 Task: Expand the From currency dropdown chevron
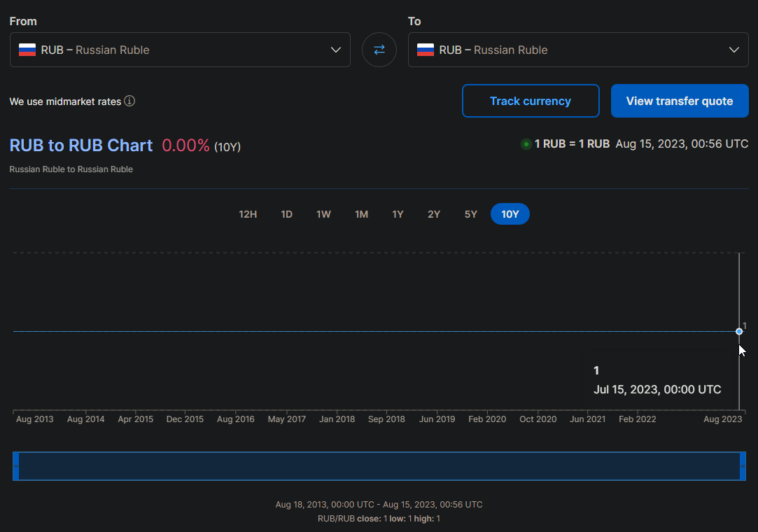[336, 50]
